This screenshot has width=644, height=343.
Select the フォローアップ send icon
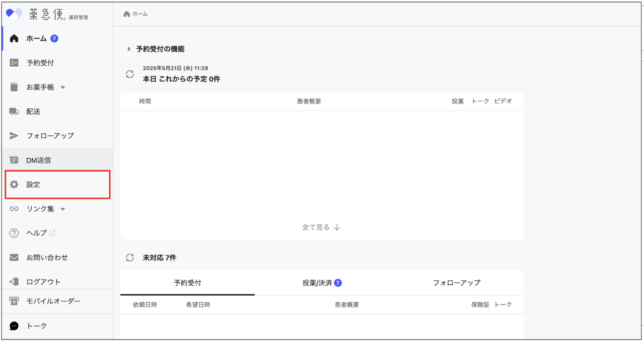[14, 136]
